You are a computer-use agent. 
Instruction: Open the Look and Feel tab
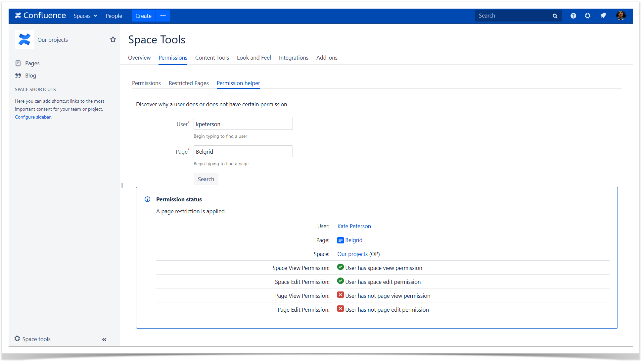pyautogui.click(x=254, y=58)
